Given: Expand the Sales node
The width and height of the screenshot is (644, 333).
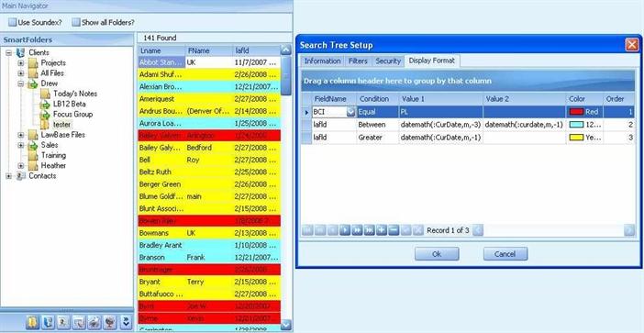Looking at the screenshot, I should click(x=21, y=145).
